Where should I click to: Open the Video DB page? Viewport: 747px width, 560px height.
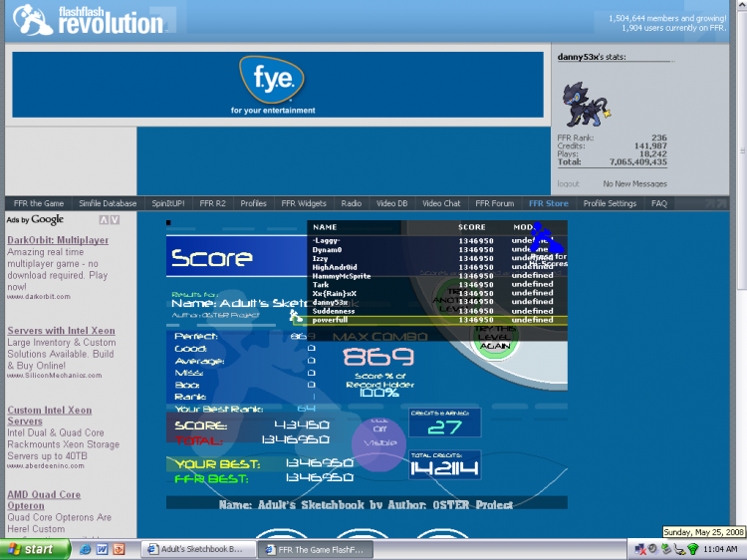click(392, 203)
